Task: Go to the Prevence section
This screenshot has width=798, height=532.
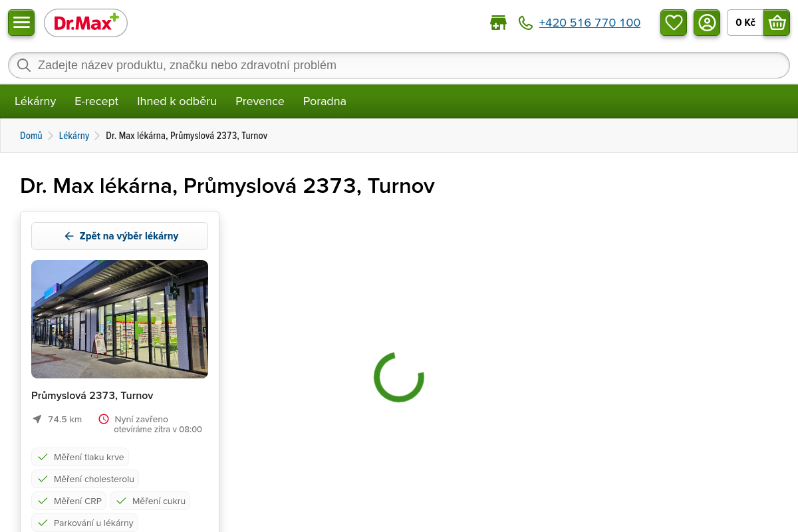Action: tap(260, 101)
